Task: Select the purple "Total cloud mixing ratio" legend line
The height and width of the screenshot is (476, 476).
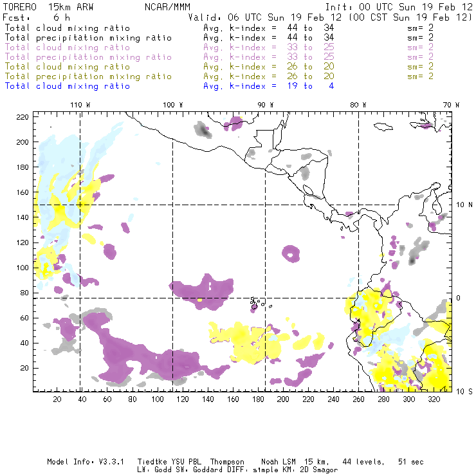Action: pyautogui.click(x=68, y=48)
